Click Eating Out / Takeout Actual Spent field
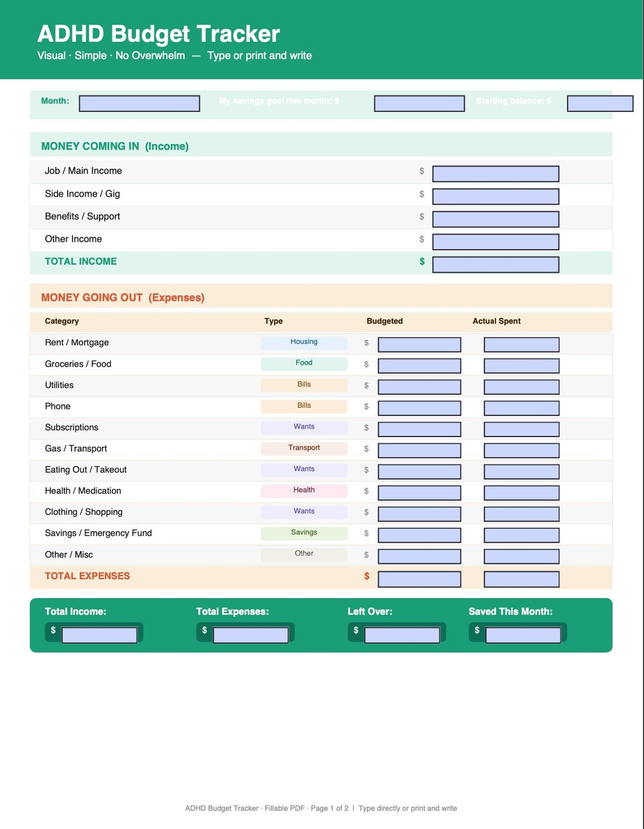Image resolution: width=644 pixels, height=829 pixels. (x=521, y=472)
